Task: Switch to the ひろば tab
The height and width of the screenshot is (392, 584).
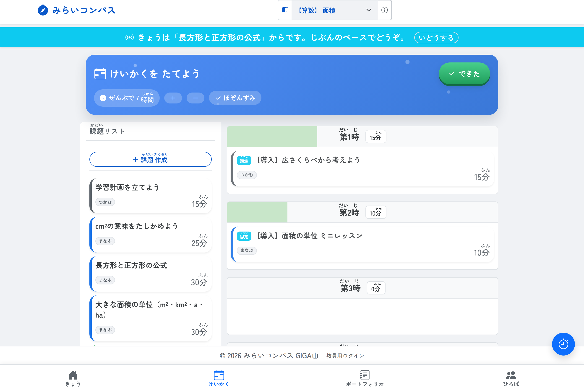Action: click(x=511, y=378)
